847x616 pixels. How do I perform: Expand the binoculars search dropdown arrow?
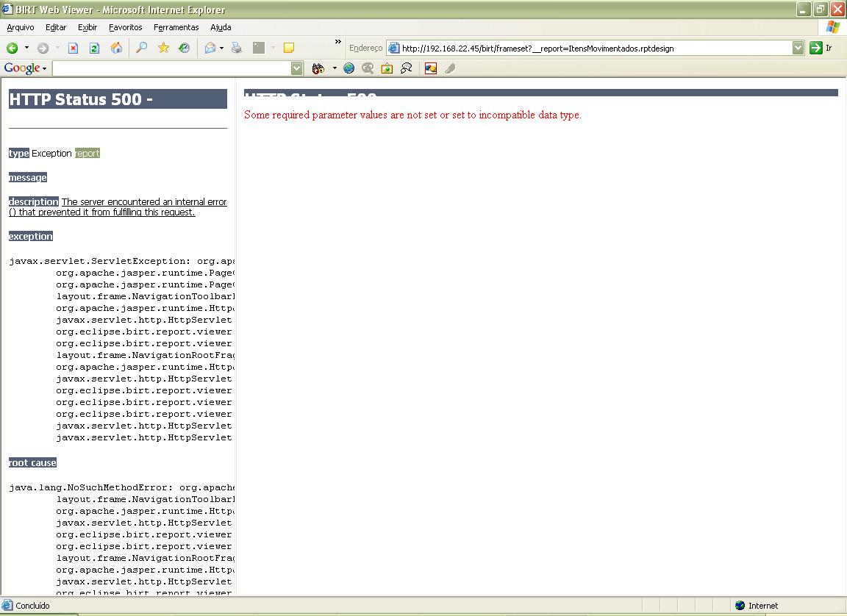335,68
